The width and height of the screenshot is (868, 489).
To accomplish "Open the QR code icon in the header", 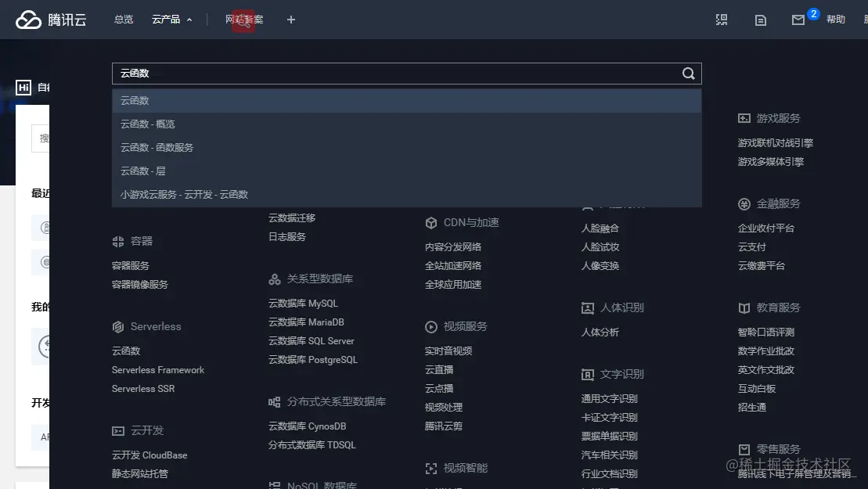I will click(x=722, y=20).
